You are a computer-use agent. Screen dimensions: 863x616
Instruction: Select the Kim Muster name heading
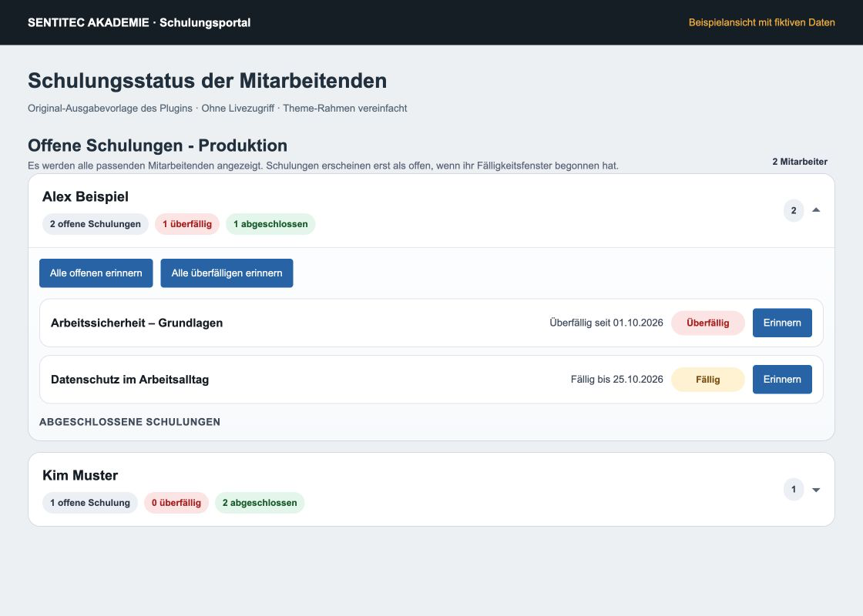[80, 476]
